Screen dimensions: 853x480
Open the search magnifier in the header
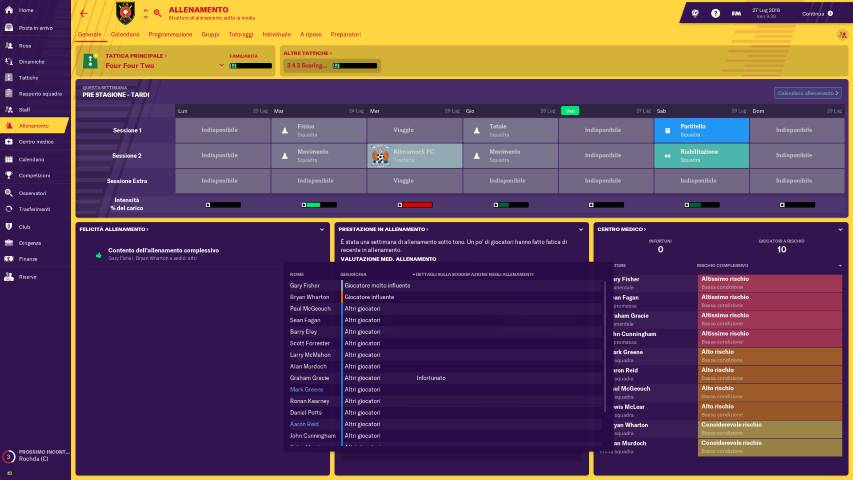[156, 13]
